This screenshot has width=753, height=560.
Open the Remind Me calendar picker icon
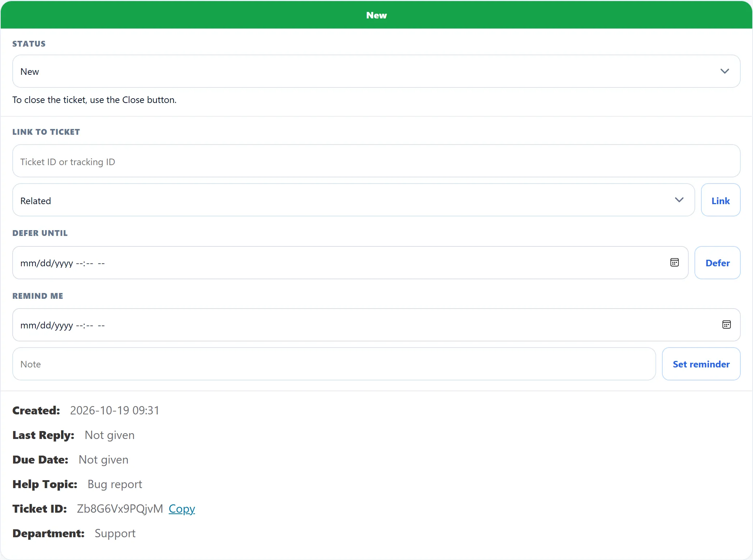pyautogui.click(x=726, y=325)
